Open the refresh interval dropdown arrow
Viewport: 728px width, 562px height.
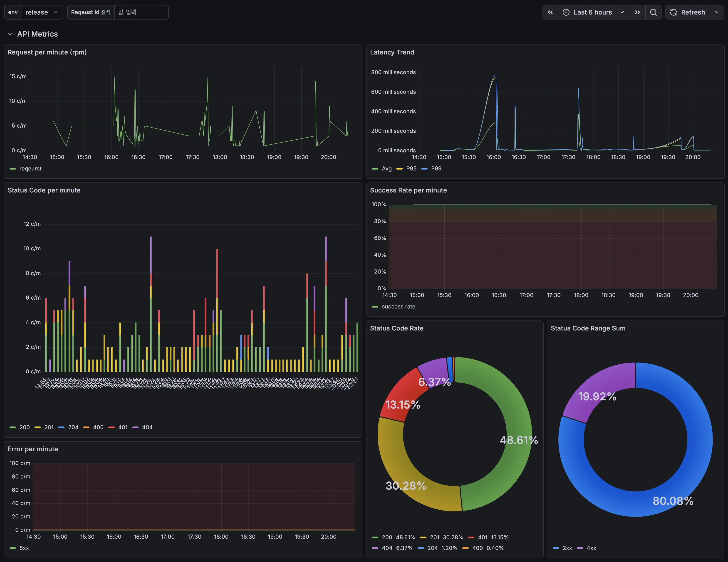pos(716,12)
